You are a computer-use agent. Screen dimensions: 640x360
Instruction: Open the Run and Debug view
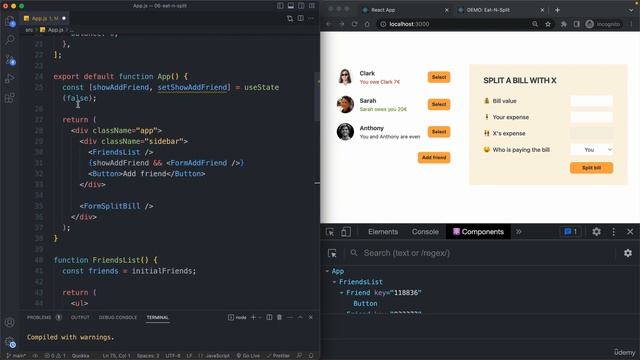[10, 78]
